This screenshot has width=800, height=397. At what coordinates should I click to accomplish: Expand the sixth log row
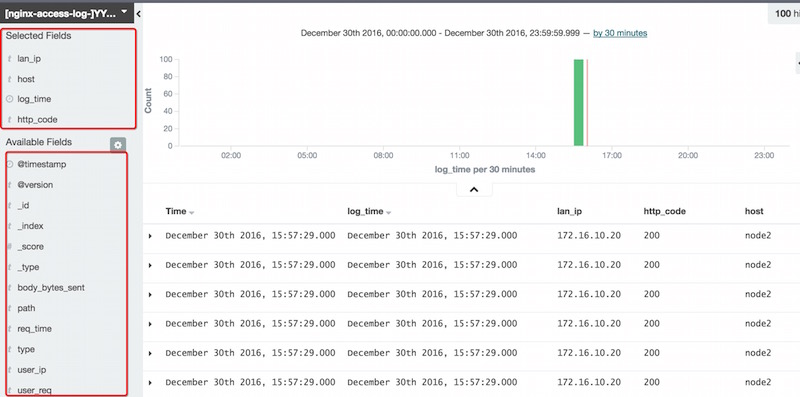coord(150,383)
